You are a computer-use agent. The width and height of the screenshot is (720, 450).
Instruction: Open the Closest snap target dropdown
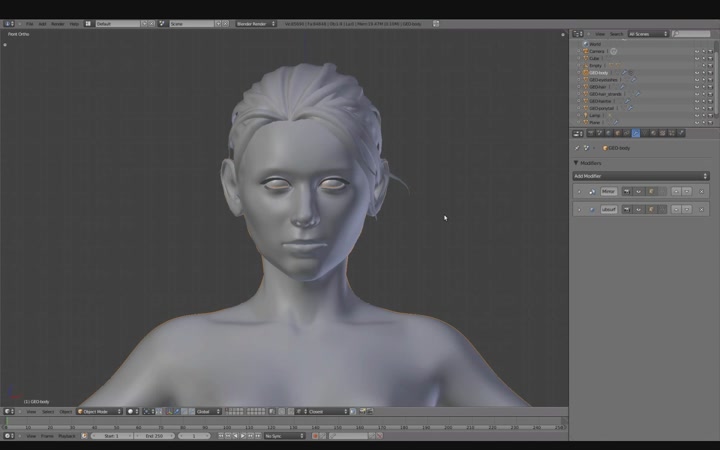[326, 411]
